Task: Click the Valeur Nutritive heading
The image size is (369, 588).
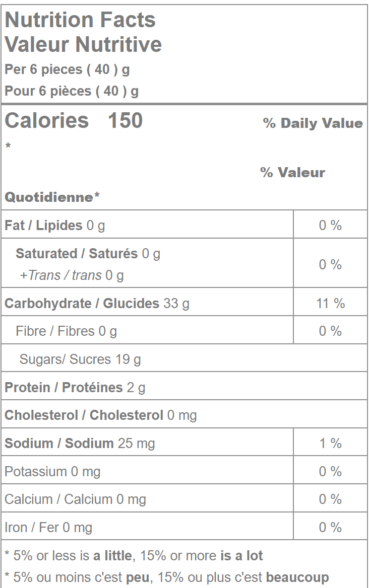Action: (x=83, y=44)
